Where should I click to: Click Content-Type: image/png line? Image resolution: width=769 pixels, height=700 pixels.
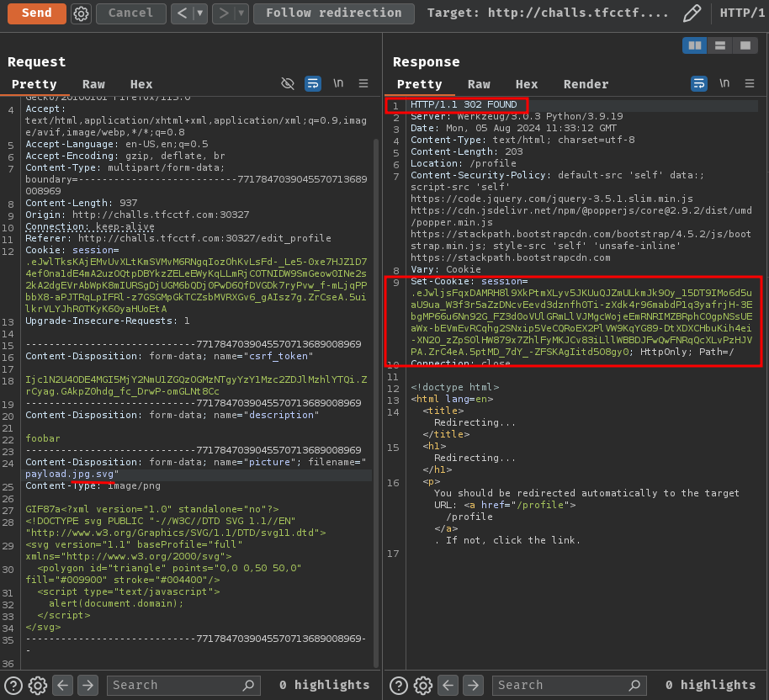coord(93,485)
